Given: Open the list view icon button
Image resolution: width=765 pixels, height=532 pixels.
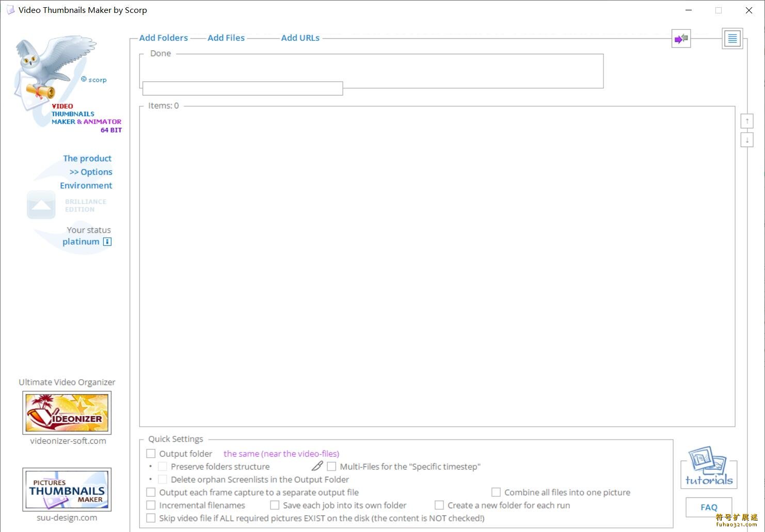Looking at the screenshot, I should tap(732, 39).
